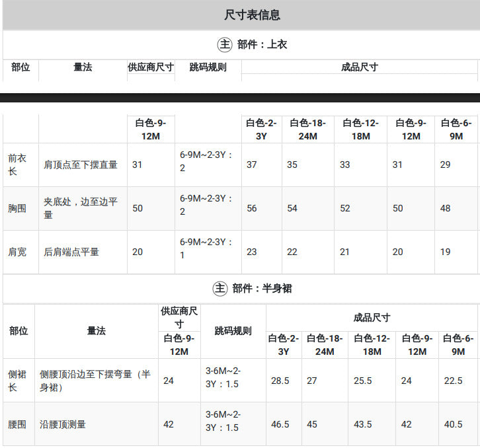Click the 跳码规则 header in the skirt table
This screenshot has width=480, height=448.
click(233, 331)
